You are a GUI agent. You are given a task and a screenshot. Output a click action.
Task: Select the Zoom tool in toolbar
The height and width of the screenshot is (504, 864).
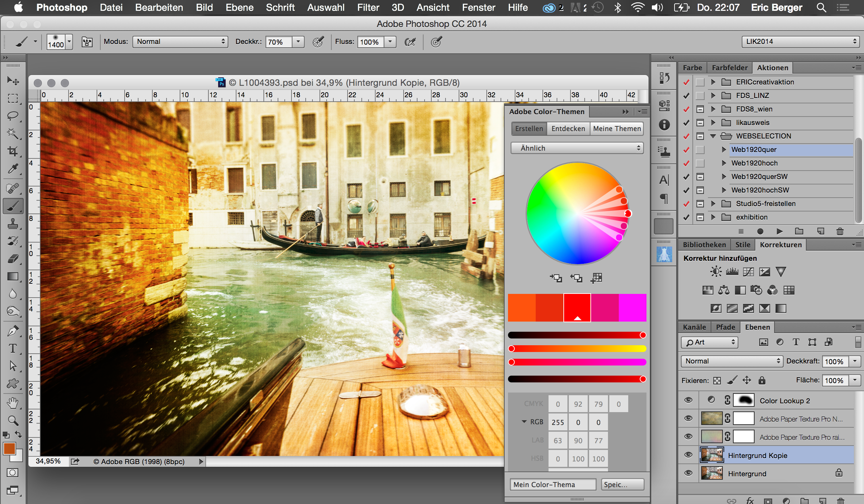[13, 420]
